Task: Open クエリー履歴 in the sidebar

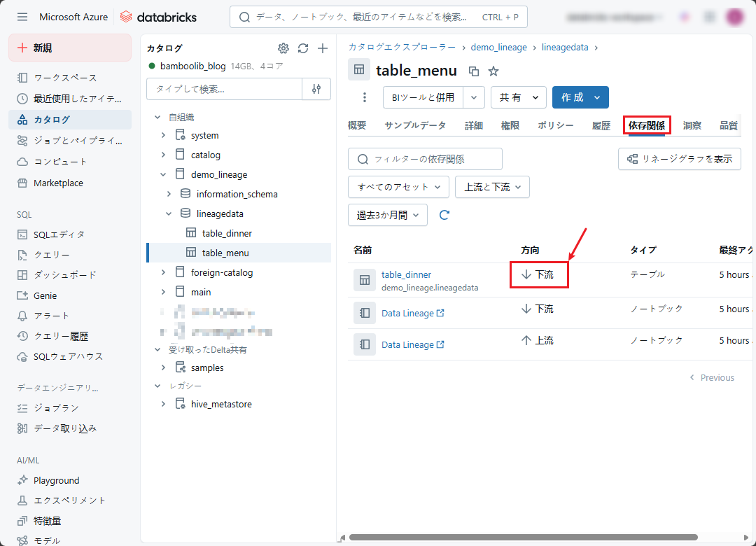Action: [70, 336]
